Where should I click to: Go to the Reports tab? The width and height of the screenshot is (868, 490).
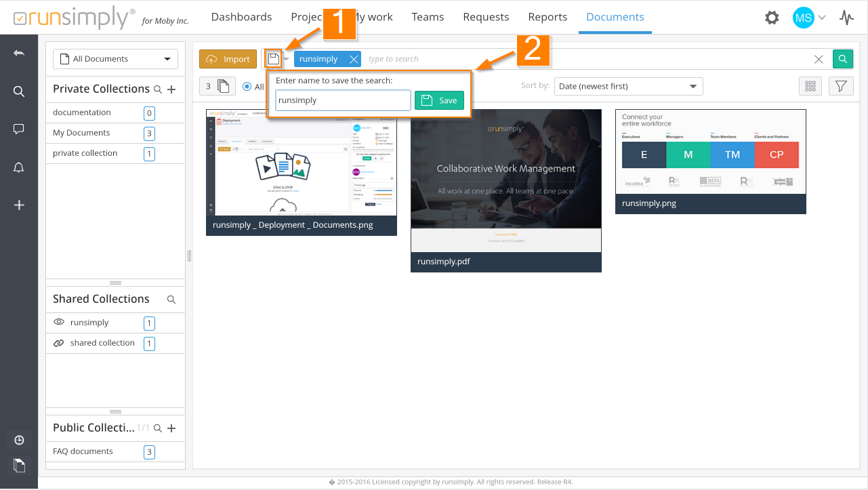(x=547, y=17)
